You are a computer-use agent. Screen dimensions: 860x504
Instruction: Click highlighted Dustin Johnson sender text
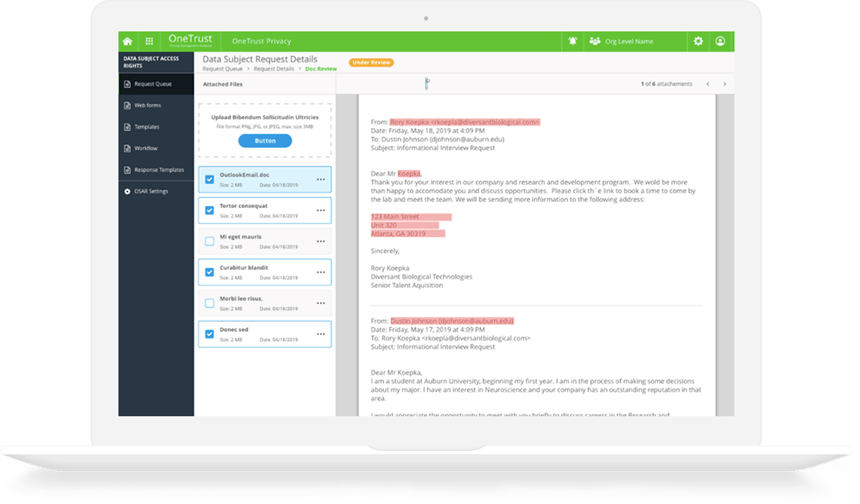coord(451,321)
